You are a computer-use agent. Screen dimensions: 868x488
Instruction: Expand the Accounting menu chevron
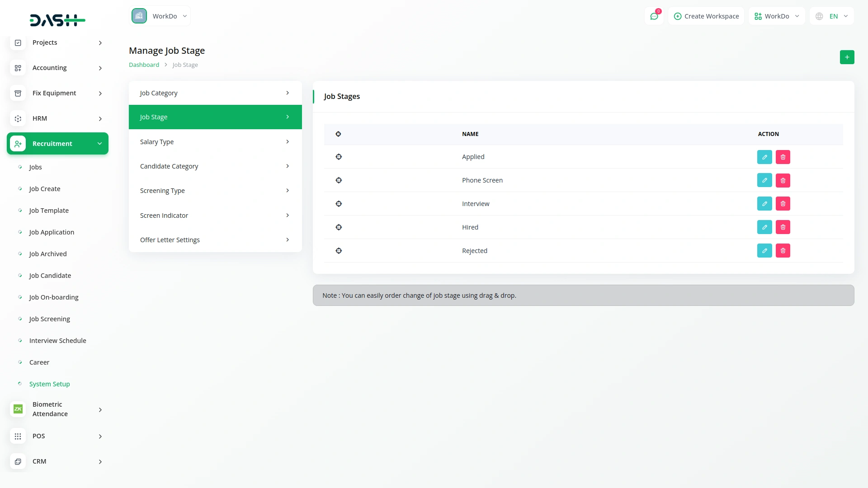coord(100,68)
